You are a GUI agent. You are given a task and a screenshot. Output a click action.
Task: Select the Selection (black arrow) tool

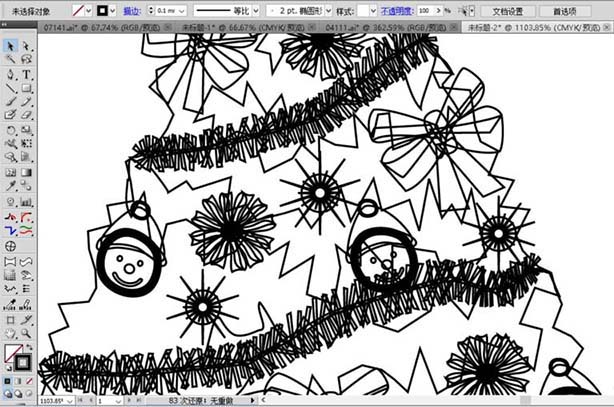(10, 46)
